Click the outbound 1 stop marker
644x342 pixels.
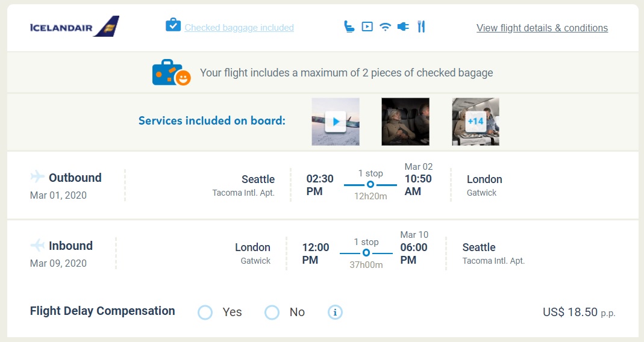coord(370,184)
